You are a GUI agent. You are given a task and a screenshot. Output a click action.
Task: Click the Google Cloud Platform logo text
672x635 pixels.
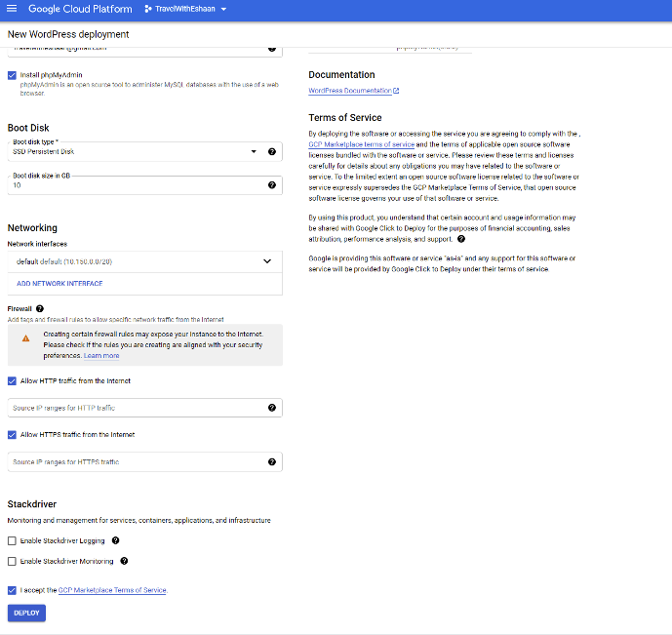pos(80,9)
